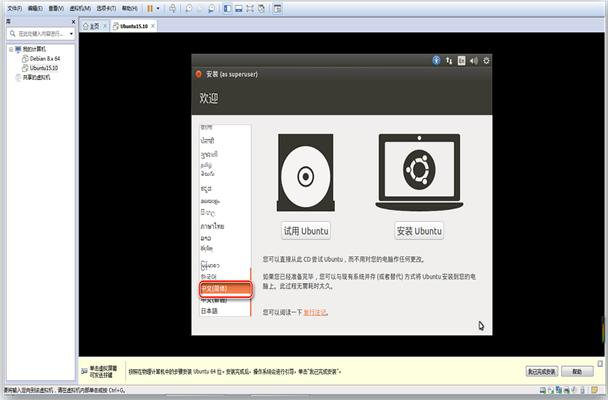Toggle the console view icon
Image resolution: width=608 pixels, height=400 pixels.
point(277,8)
